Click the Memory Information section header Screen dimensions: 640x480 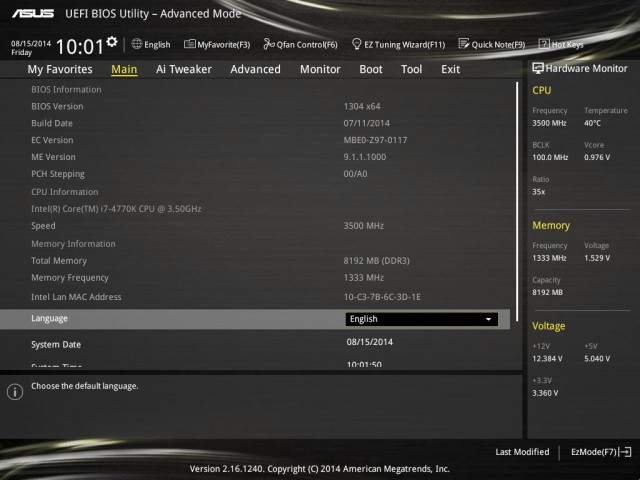click(73, 244)
